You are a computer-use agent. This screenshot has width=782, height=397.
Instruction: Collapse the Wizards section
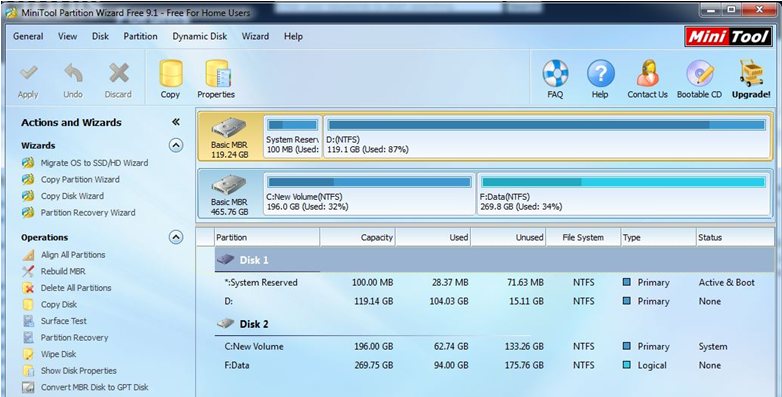[176, 145]
